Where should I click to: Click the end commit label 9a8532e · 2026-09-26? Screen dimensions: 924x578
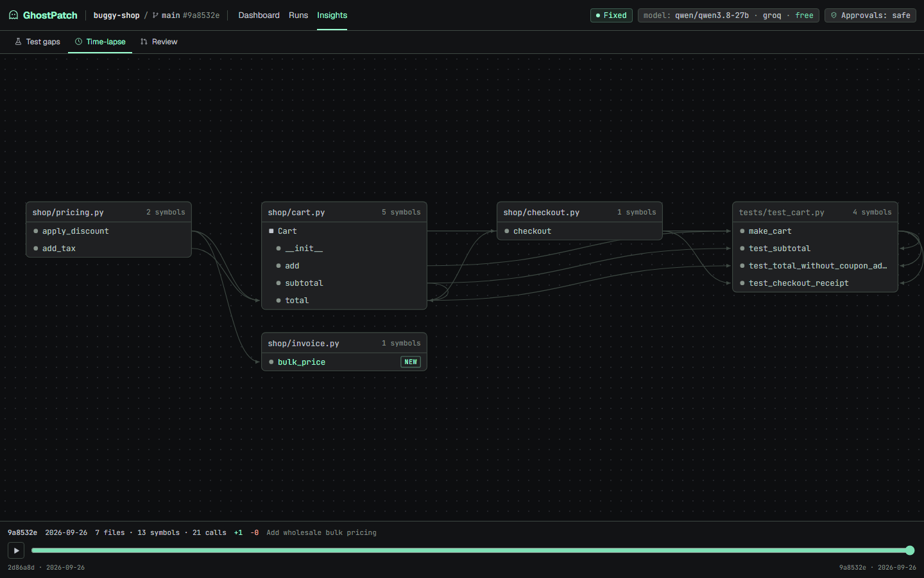(878, 568)
